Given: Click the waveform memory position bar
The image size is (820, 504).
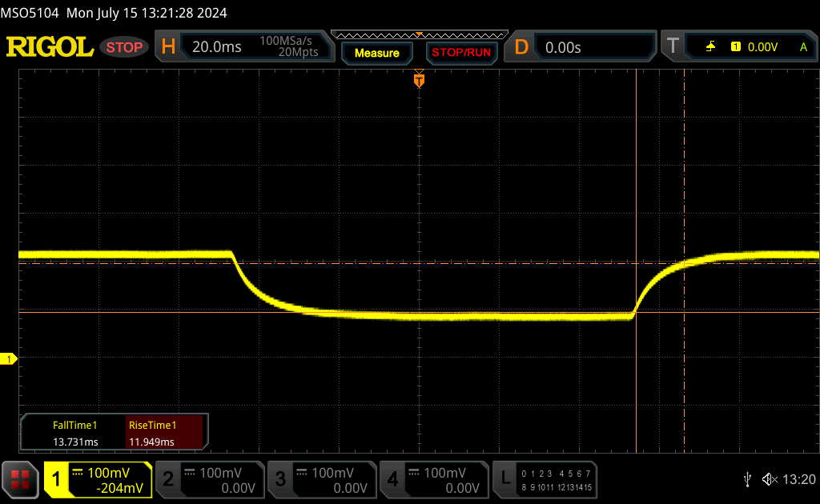Looking at the screenshot, I should (x=419, y=34).
